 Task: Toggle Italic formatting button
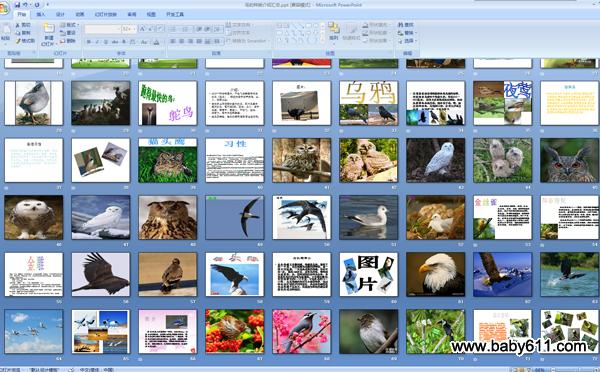[97, 42]
